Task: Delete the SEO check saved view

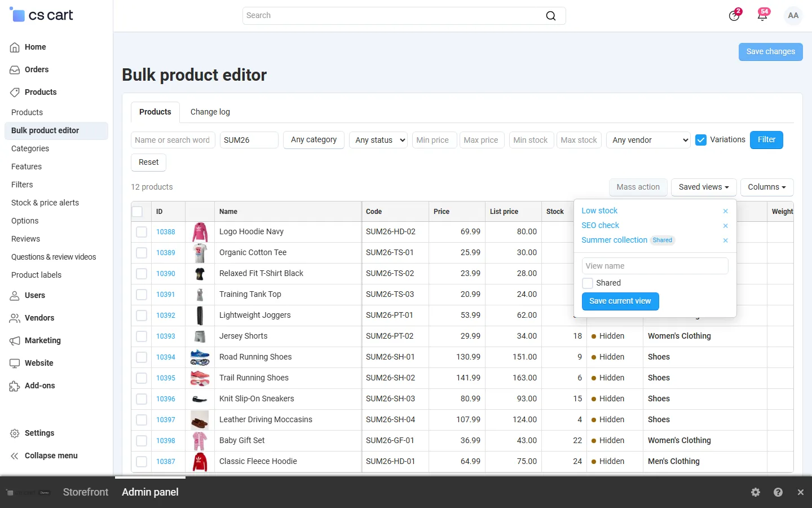Action: 726,226
